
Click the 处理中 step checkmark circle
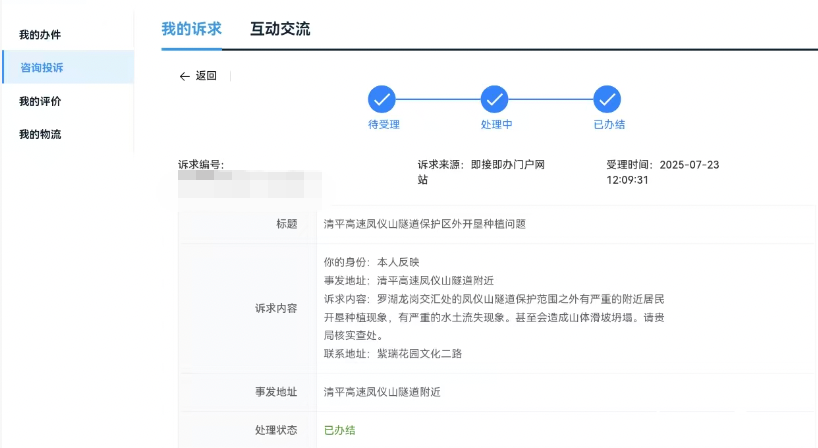495,99
